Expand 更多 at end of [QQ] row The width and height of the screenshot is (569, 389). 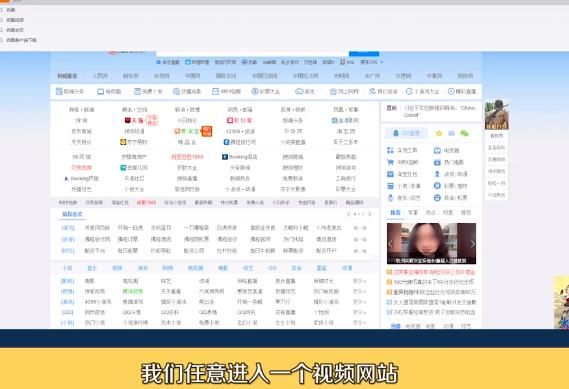pos(359,312)
